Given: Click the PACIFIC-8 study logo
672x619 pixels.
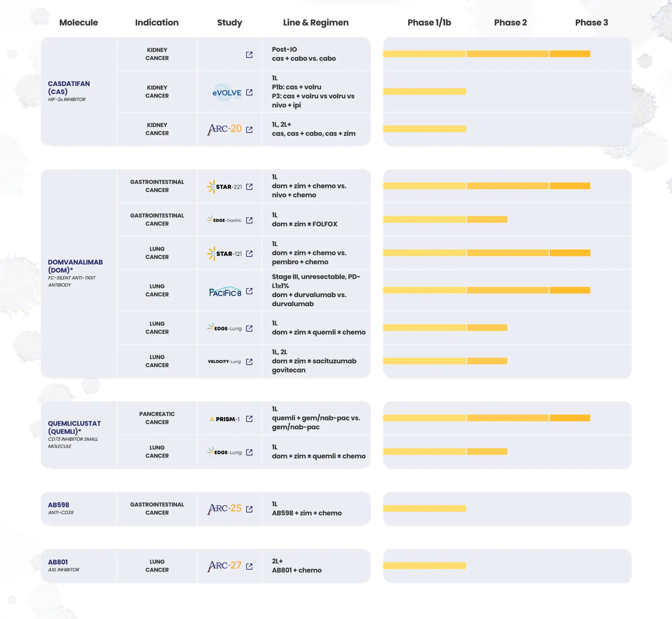Looking at the screenshot, I should [225, 292].
